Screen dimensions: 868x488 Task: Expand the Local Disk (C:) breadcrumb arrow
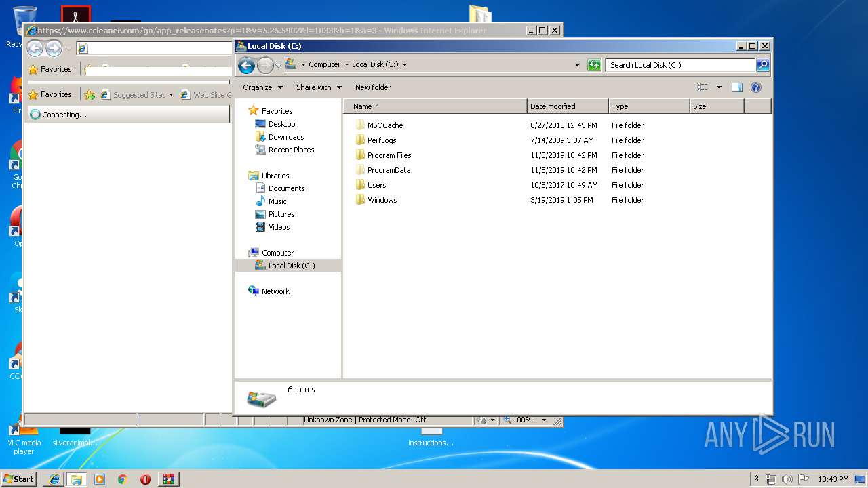404,65
